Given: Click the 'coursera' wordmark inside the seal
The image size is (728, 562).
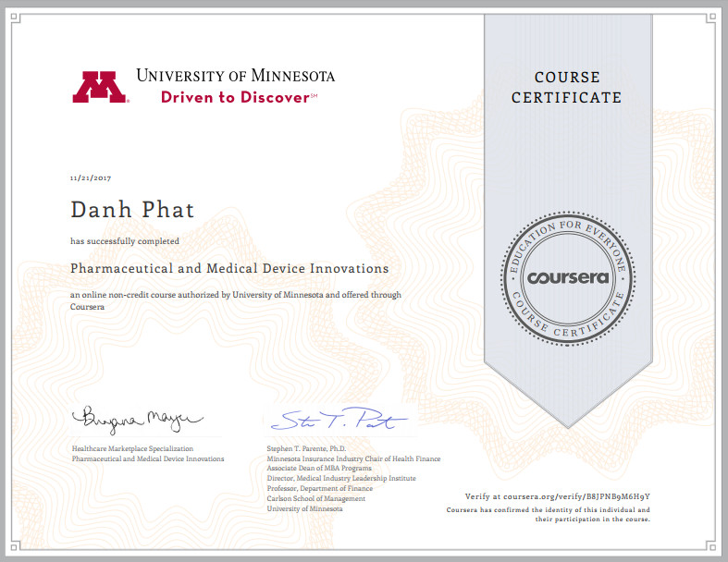Looking at the screenshot, I should click(568, 277).
